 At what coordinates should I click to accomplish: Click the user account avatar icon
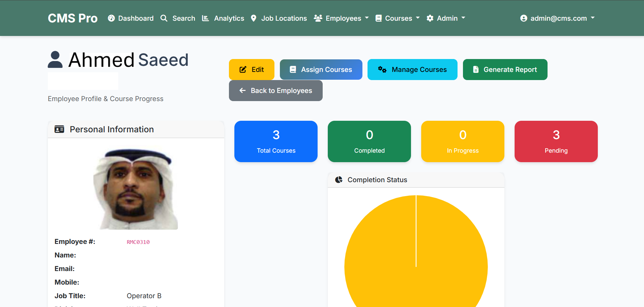click(x=524, y=18)
